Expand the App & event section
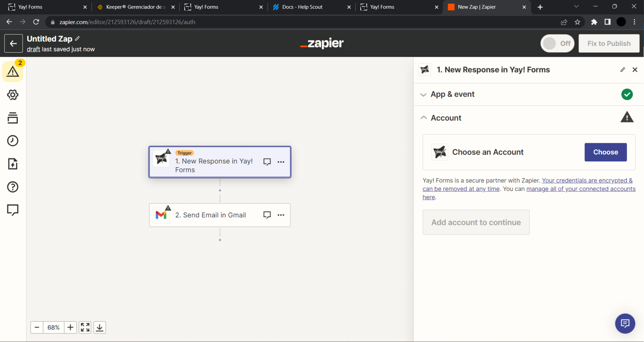Viewport: 644px width, 342px height. coord(452,95)
